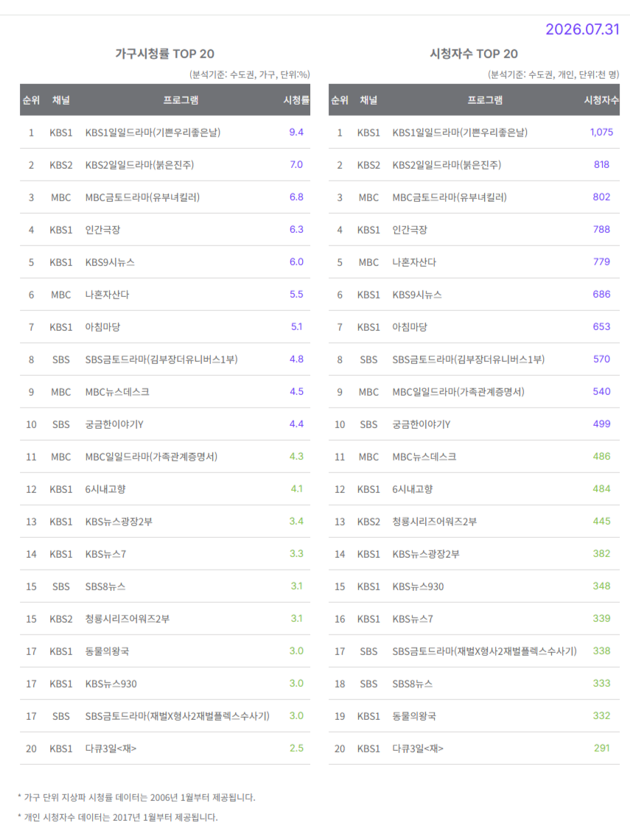
Task: Click the rating value 5.1
Action: tap(296, 326)
